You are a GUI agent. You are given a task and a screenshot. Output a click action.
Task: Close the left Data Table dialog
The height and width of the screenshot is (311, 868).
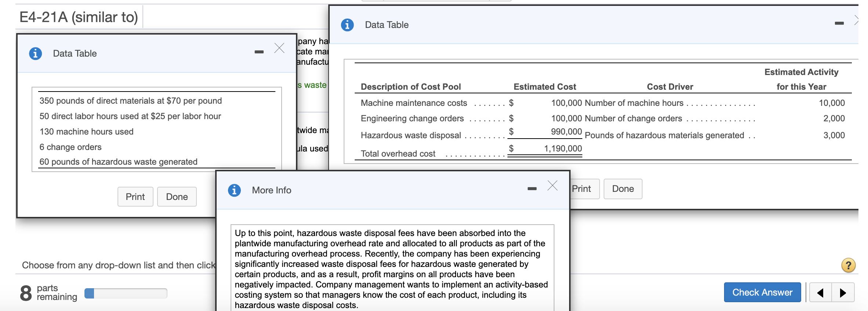coord(279,48)
